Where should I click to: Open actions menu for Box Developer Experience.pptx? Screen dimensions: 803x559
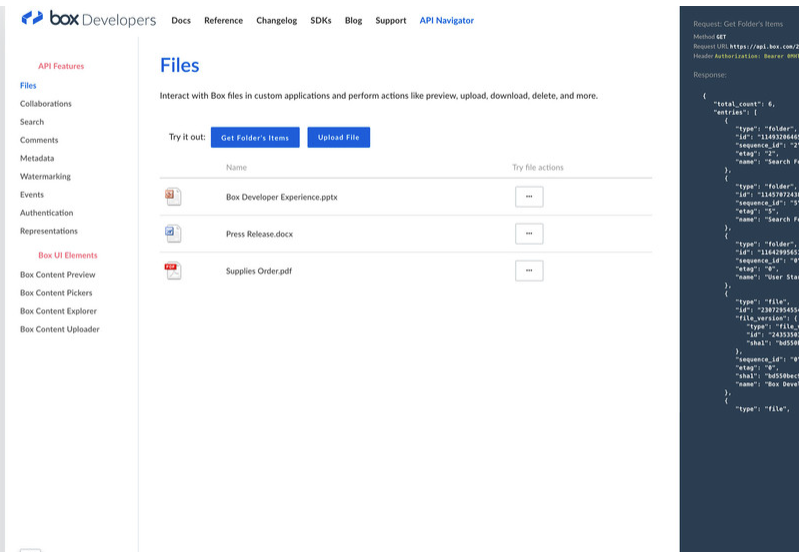point(529,197)
